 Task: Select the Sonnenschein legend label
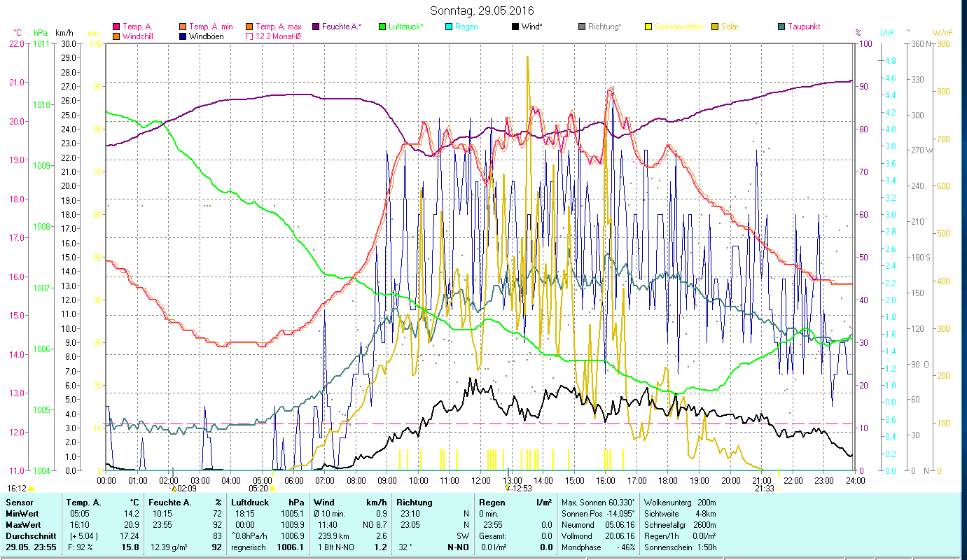click(679, 27)
